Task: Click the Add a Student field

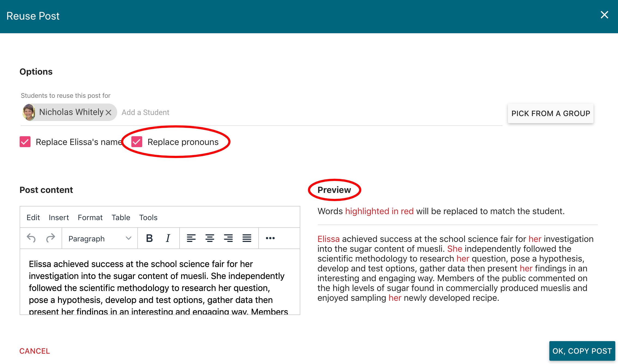Action: (x=146, y=113)
